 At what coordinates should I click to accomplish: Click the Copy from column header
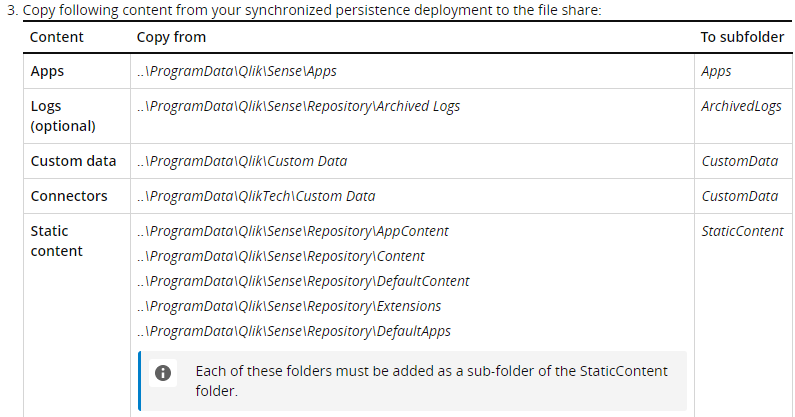click(x=171, y=37)
